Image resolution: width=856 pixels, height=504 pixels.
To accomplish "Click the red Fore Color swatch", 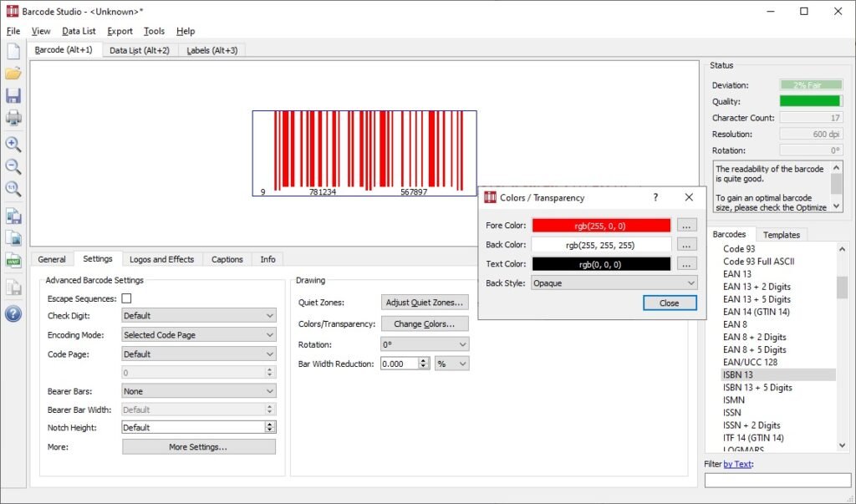I will (x=601, y=226).
